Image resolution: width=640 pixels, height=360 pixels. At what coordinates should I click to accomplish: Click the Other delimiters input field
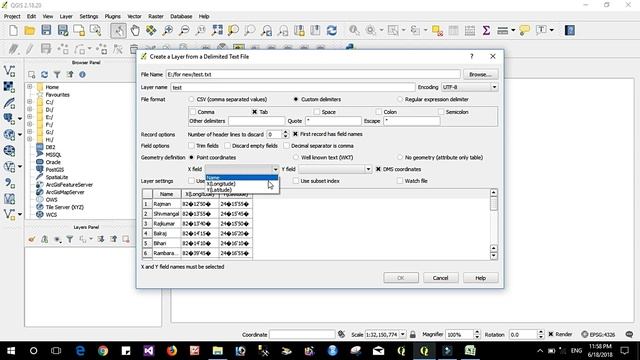(256, 121)
